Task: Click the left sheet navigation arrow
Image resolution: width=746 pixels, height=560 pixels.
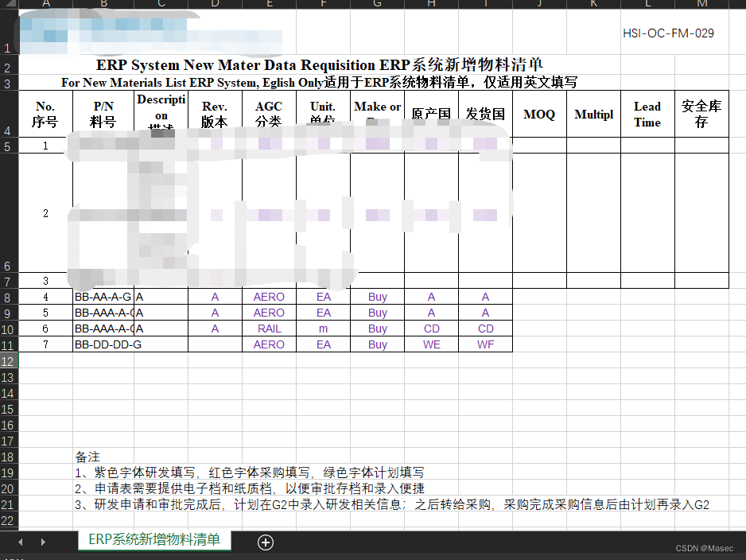Action: tap(20, 541)
